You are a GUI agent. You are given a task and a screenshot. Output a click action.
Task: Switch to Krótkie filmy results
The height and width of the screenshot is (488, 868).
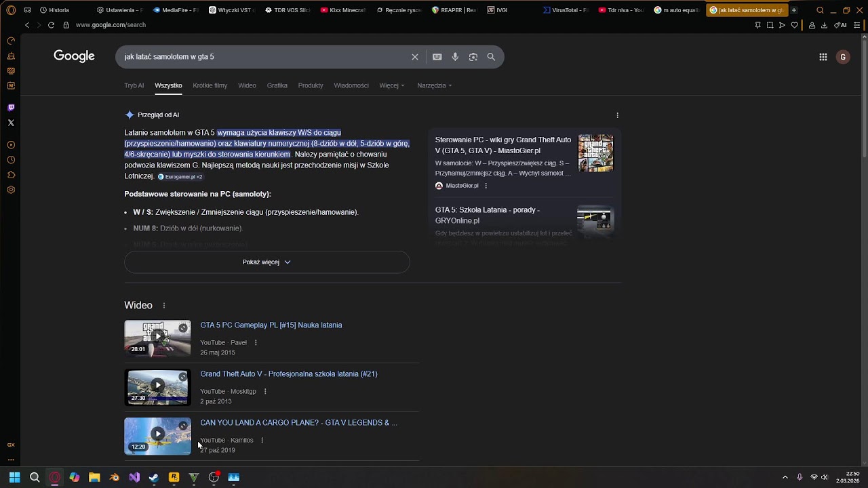point(210,85)
